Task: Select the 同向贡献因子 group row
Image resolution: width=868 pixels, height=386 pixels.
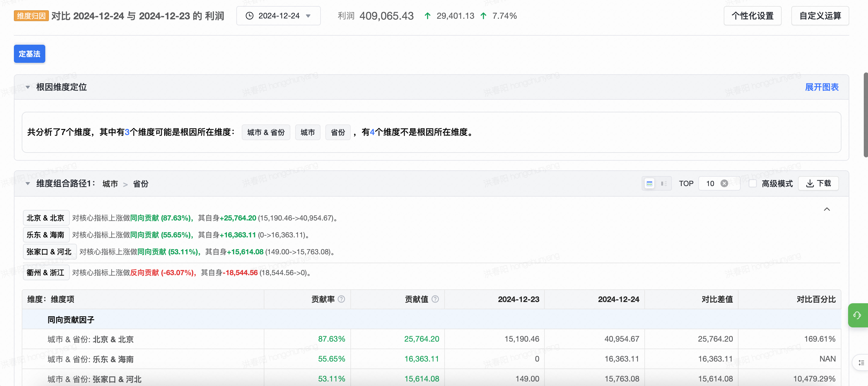Action: pos(431,320)
